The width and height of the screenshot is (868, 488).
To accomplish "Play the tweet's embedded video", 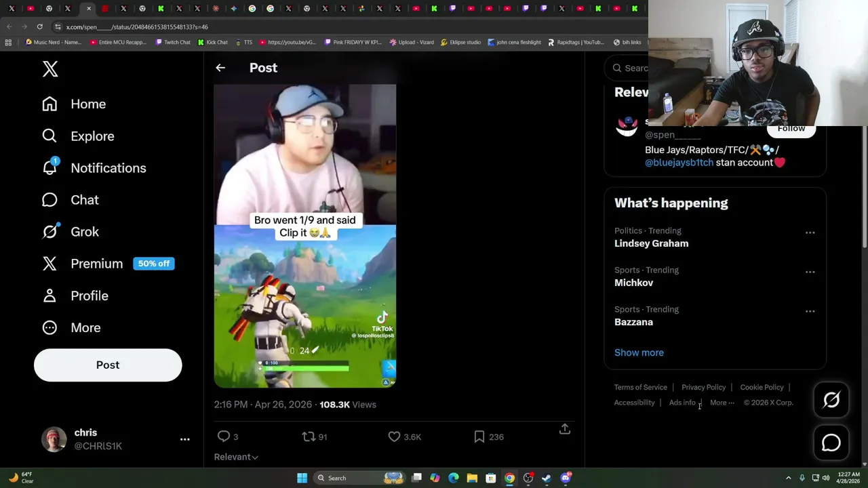I will (x=305, y=236).
